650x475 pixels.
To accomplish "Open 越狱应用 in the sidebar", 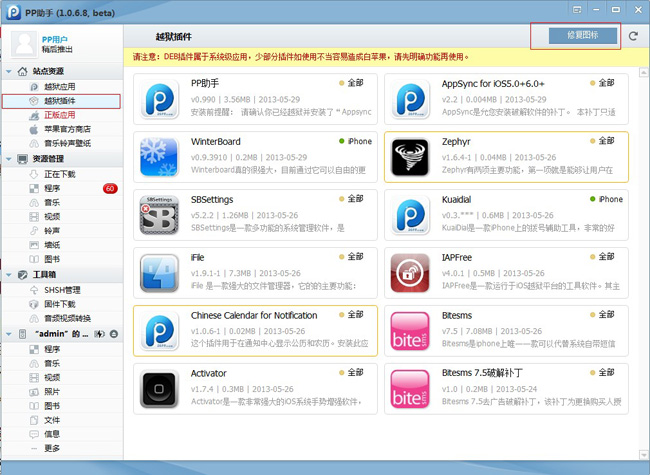I will (59, 87).
